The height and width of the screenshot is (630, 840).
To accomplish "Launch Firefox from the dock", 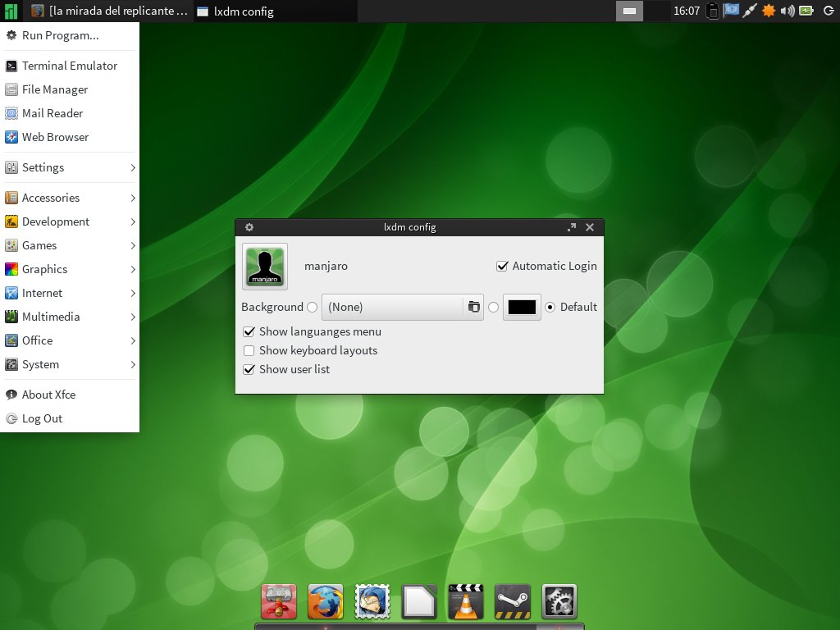I will point(325,602).
